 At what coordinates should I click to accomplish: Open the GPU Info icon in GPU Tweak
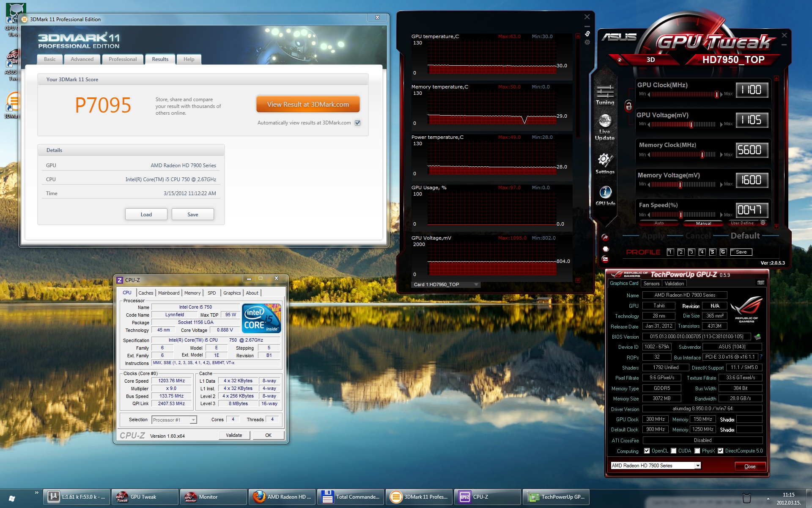605,196
